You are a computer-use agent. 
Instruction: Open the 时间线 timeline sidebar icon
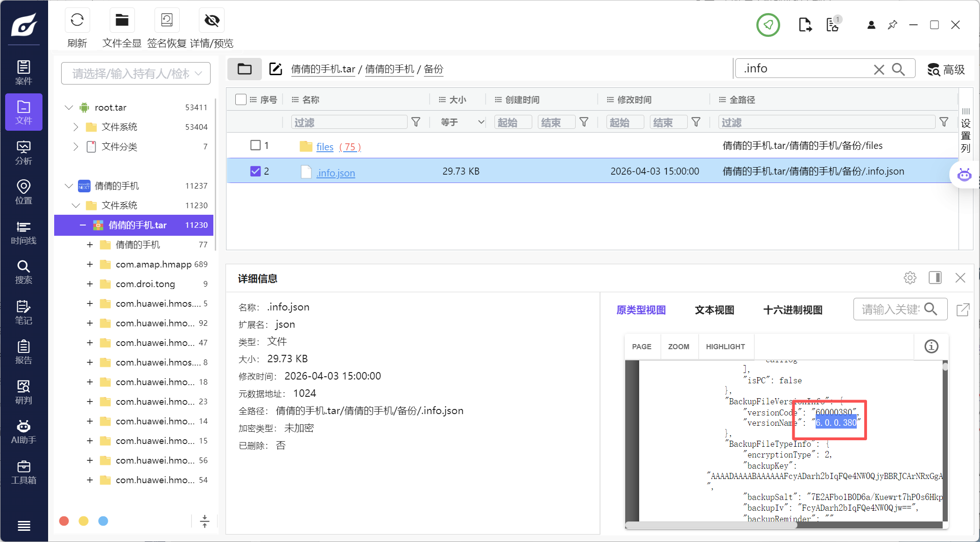23,232
